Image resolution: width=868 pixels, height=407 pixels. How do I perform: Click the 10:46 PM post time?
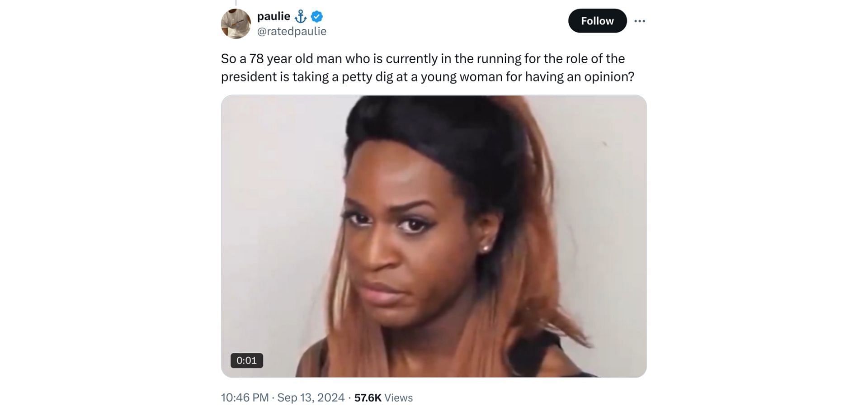(x=245, y=398)
